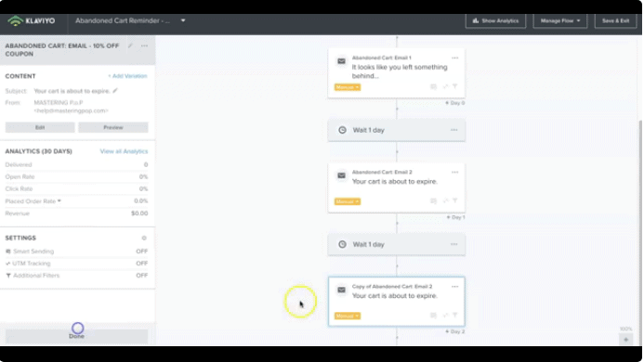This screenshot has height=362, width=644.
Task: Open options on second Wait 1 day step
Action: [x=453, y=244]
